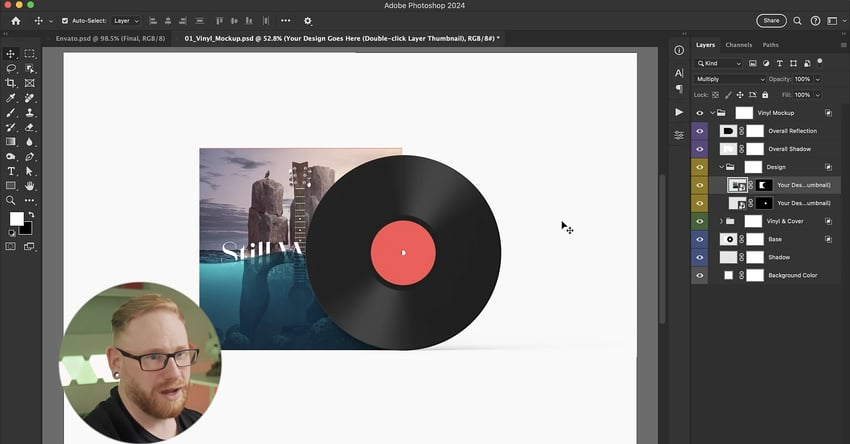
Task: Go to the Home screen icon
Action: (x=16, y=21)
